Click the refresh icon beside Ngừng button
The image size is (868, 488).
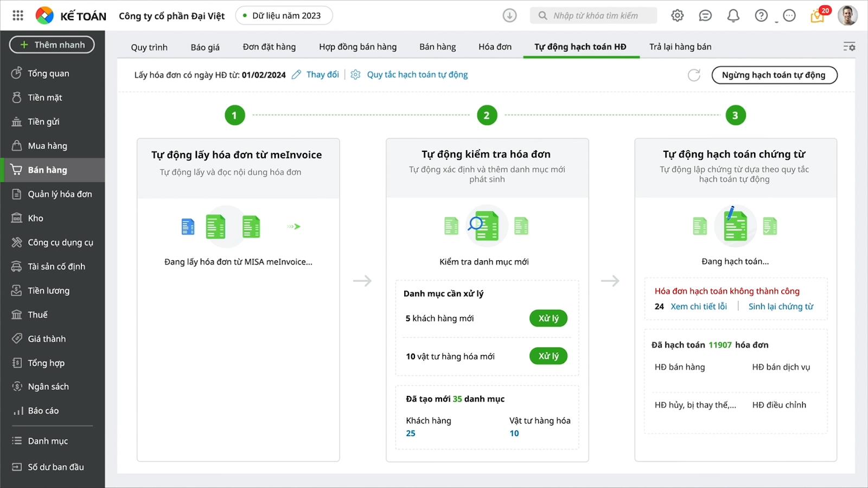pos(694,75)
